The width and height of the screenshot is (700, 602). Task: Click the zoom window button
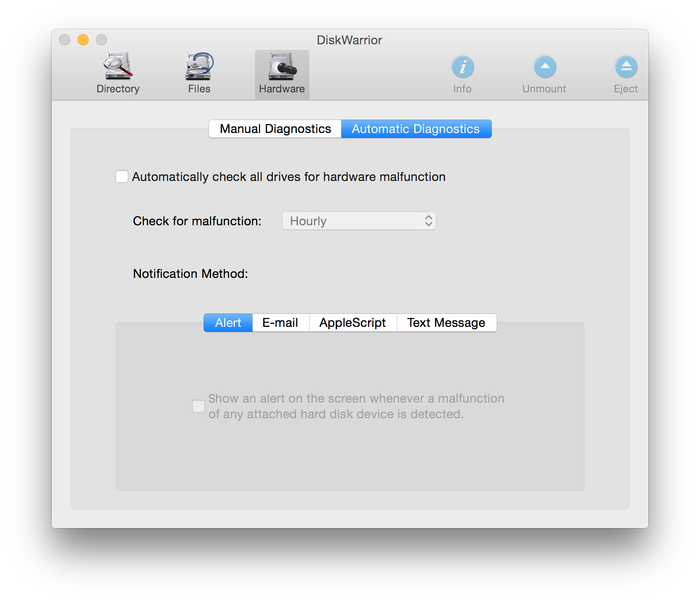[102, 40]
